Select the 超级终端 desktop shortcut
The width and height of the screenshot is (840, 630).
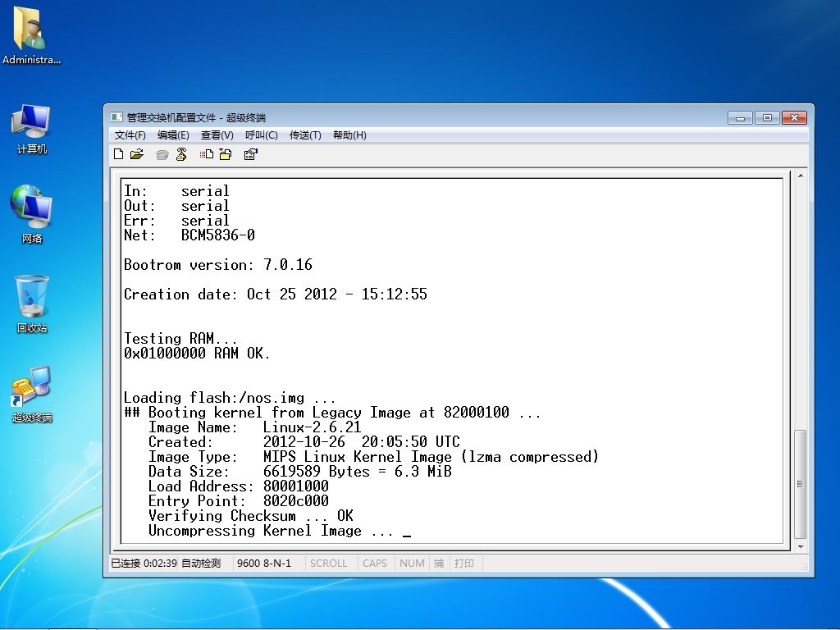coord(32,394)
